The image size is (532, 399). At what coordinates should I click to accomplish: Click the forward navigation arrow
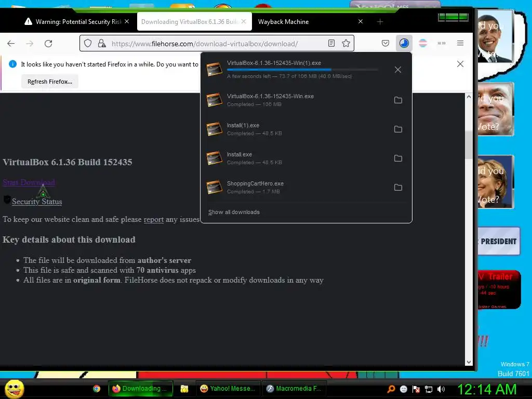pyautogui.click(x=30, y=44)
